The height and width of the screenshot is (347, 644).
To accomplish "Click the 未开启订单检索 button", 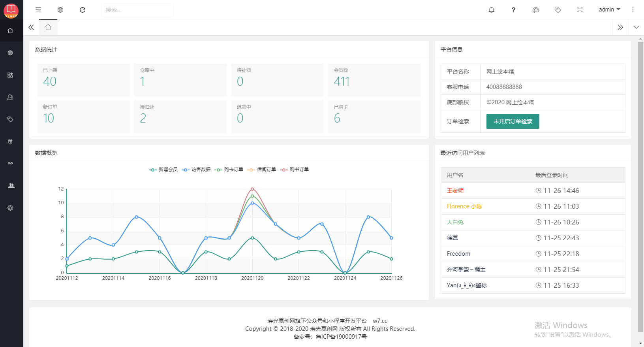I will 513,121.
